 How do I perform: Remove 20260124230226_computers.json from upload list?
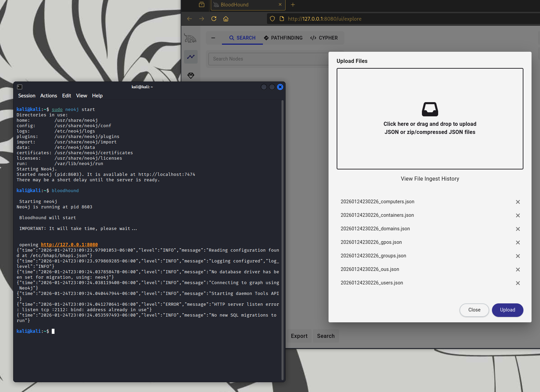[x=518, y=202]
